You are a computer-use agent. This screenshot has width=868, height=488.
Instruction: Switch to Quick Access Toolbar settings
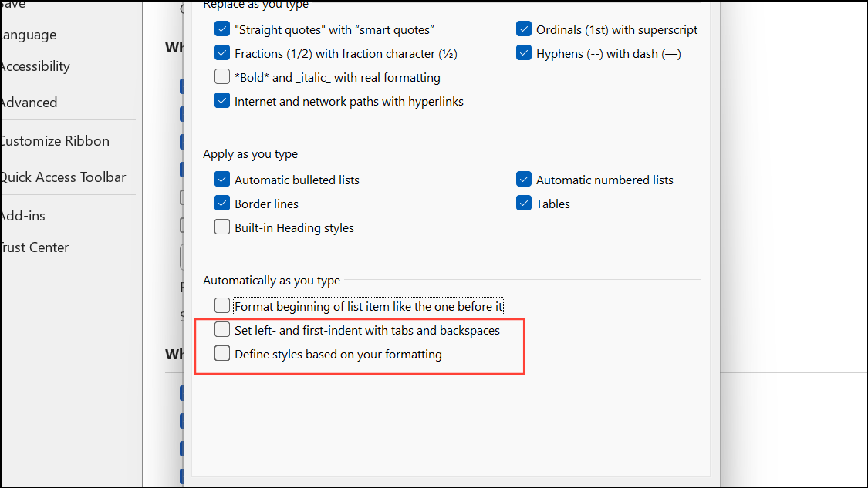pos(62,177)
